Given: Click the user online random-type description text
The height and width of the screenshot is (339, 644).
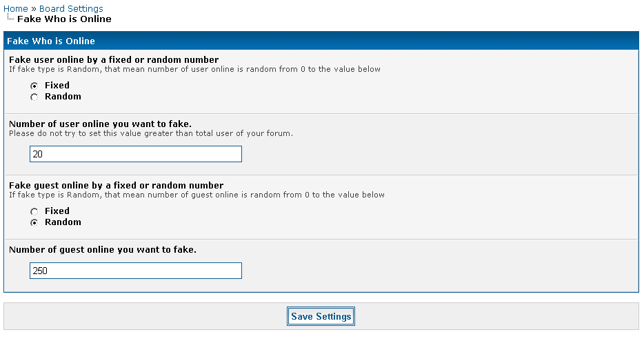Looking at the screenshot, I should (x=194, y=69).
